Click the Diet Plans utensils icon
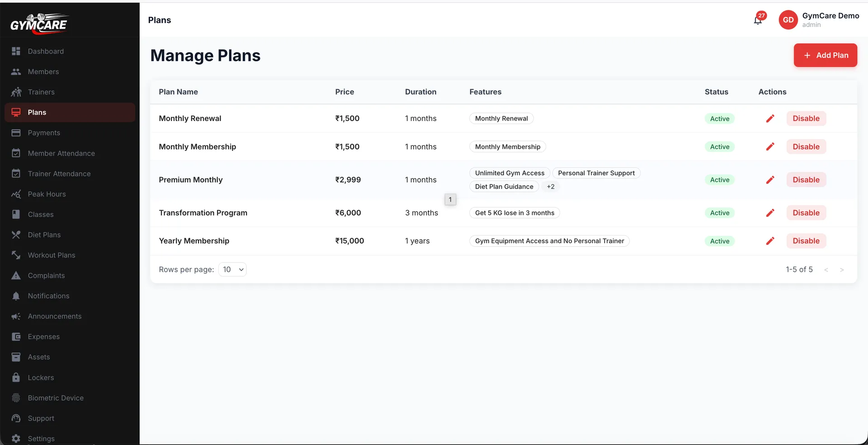 (x=16, y=234)
